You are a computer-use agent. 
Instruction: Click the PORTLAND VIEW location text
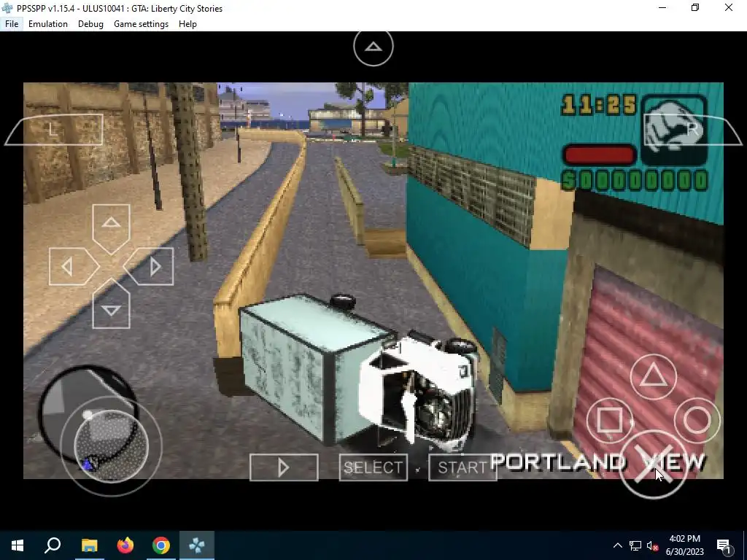(597, 462)
